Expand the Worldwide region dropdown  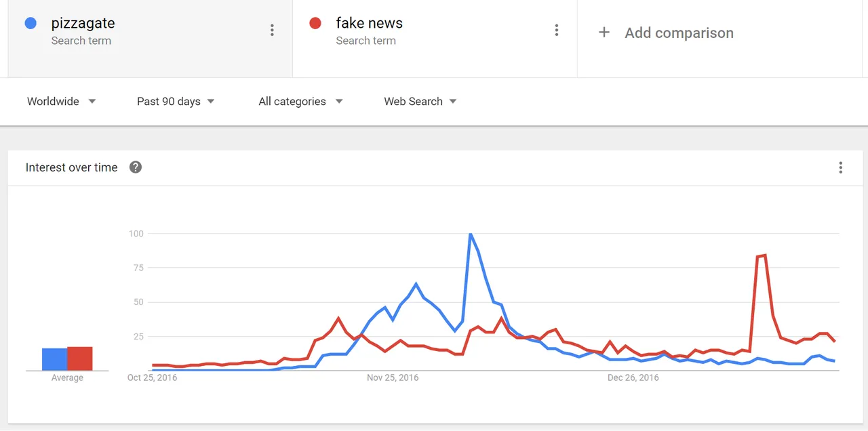(x=62, y=102)
